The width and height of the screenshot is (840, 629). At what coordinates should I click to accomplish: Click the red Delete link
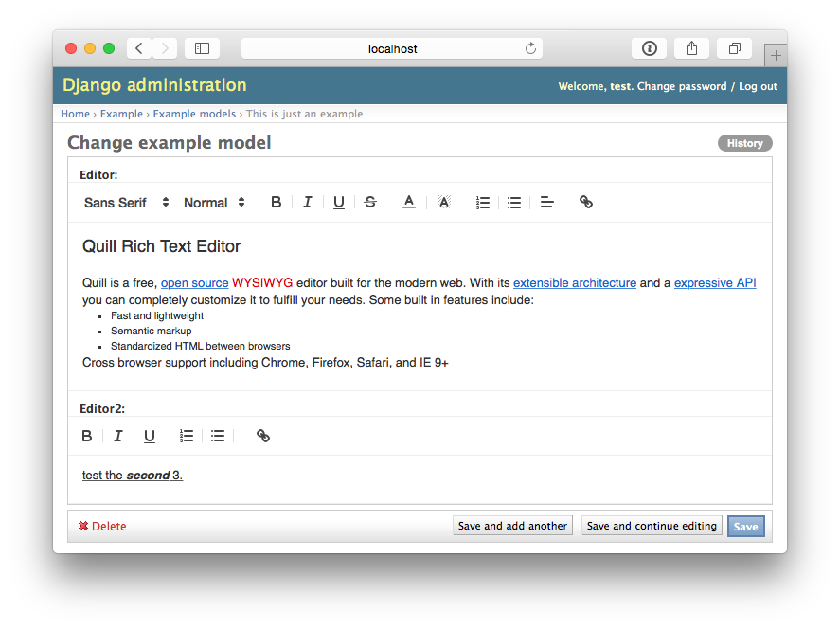(x=102, y=526)
